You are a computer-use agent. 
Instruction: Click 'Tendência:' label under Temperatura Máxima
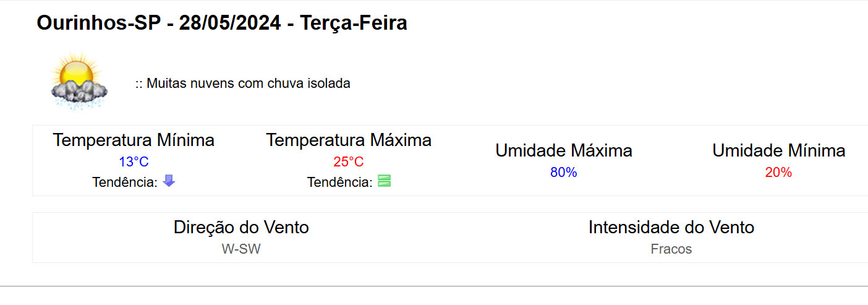pyautogui.click(x=340, y=183)
